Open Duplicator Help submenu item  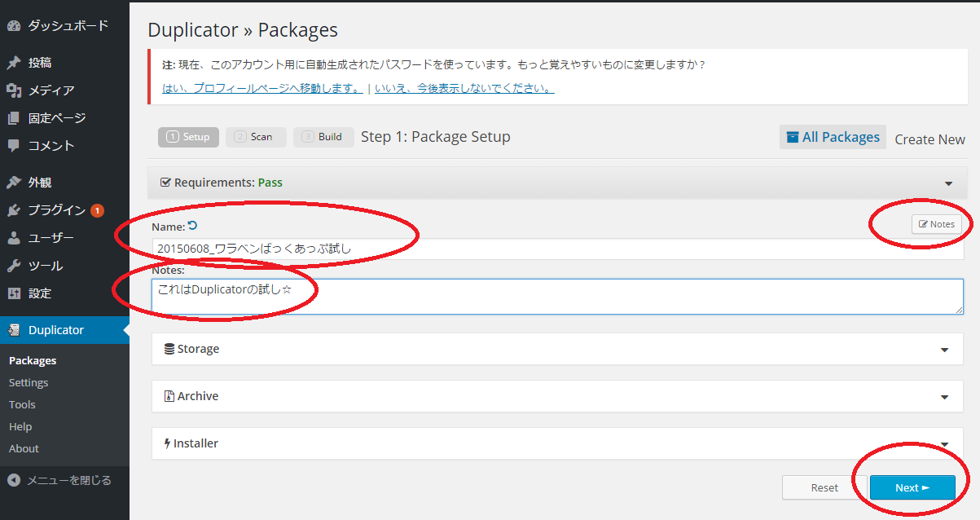20,426
